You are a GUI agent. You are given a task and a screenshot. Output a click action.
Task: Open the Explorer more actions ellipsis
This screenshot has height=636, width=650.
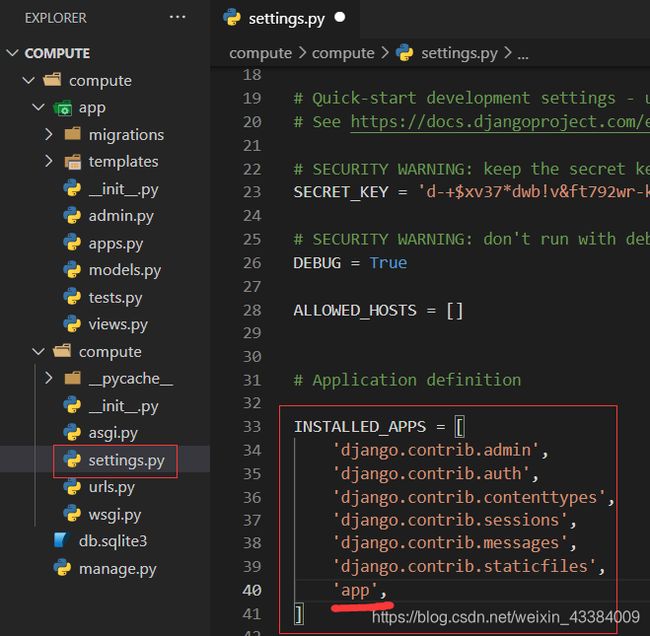[177, 17]
